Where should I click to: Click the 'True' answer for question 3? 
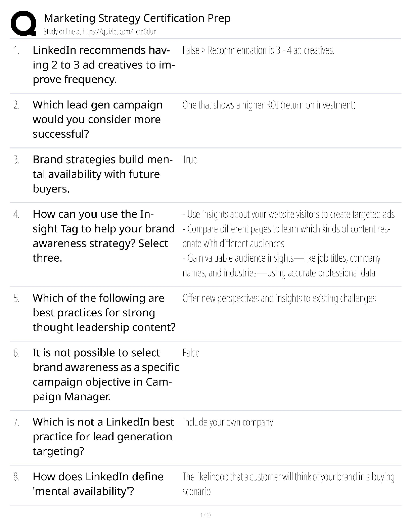[190, 160]
